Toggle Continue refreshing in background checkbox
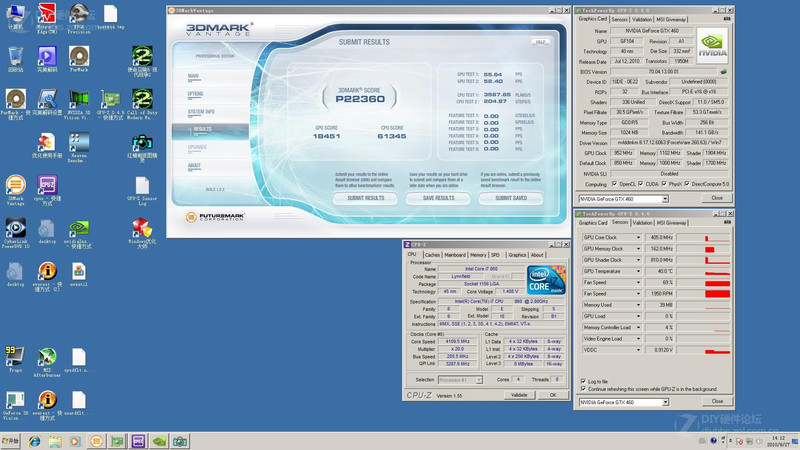 coord(584,389)
